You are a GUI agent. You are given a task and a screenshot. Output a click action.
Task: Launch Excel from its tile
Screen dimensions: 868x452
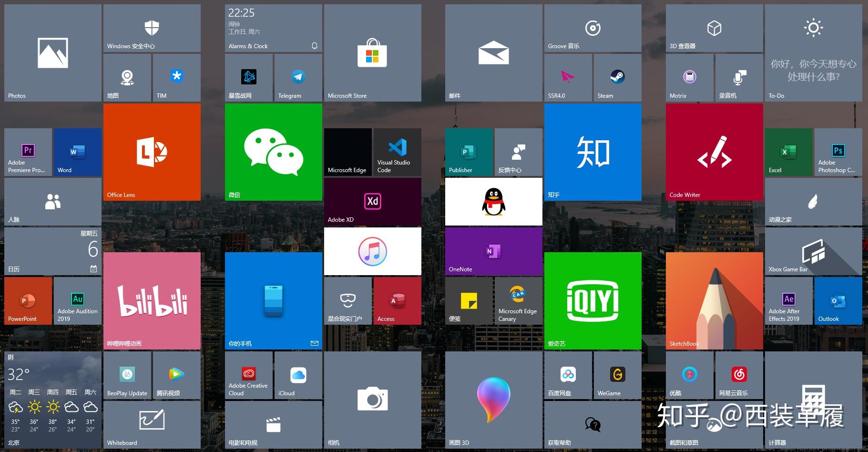[788, 152]
